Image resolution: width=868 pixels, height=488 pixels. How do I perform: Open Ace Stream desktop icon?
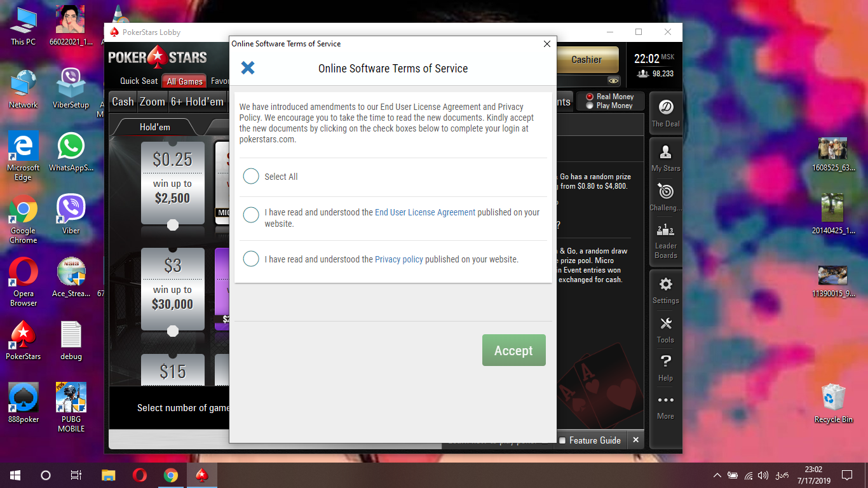coord(71,278)
